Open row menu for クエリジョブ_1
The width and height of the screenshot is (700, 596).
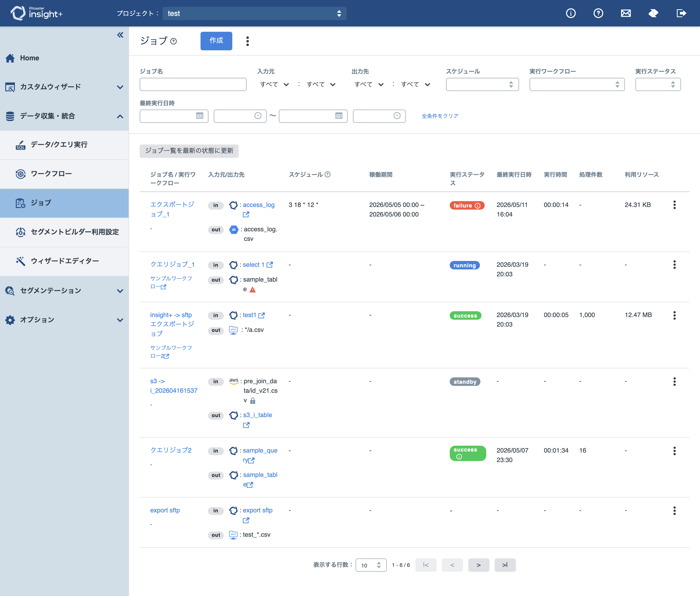click(674, 265)
